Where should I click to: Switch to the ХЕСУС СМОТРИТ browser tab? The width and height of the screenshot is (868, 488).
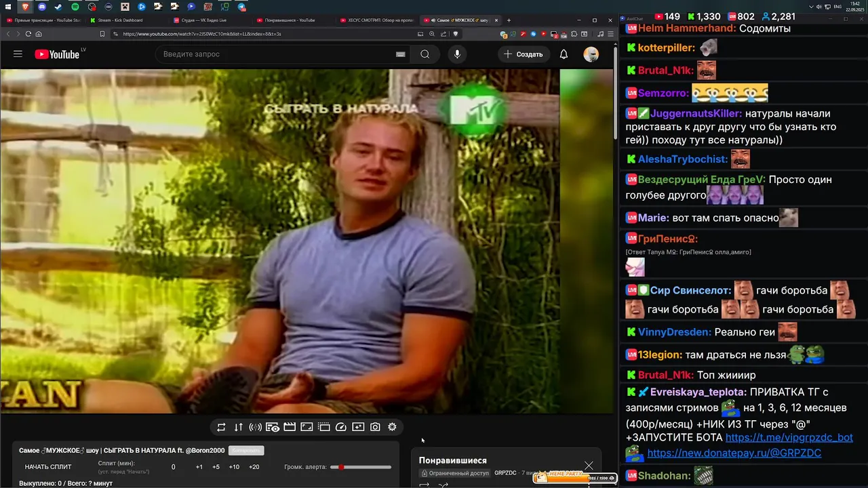(x=377, y=20)
